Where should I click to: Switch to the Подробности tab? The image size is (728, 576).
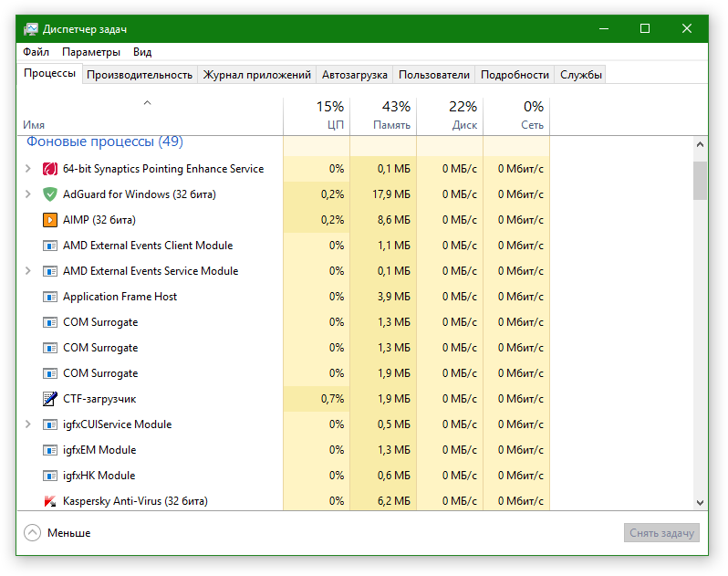(515, 75)
